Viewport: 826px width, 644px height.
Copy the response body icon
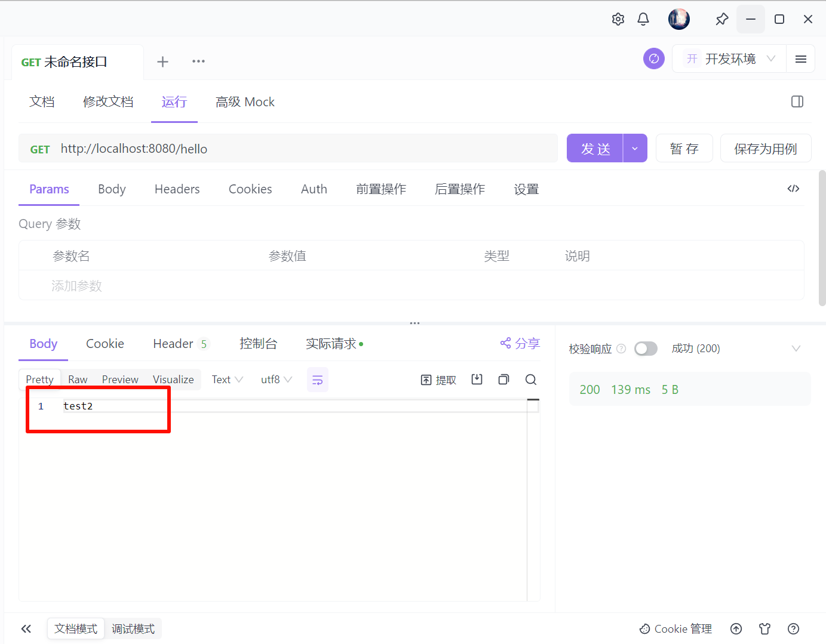[503, 379]
